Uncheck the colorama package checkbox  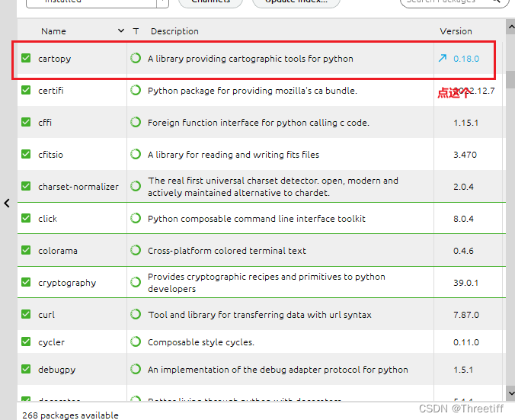26,251
